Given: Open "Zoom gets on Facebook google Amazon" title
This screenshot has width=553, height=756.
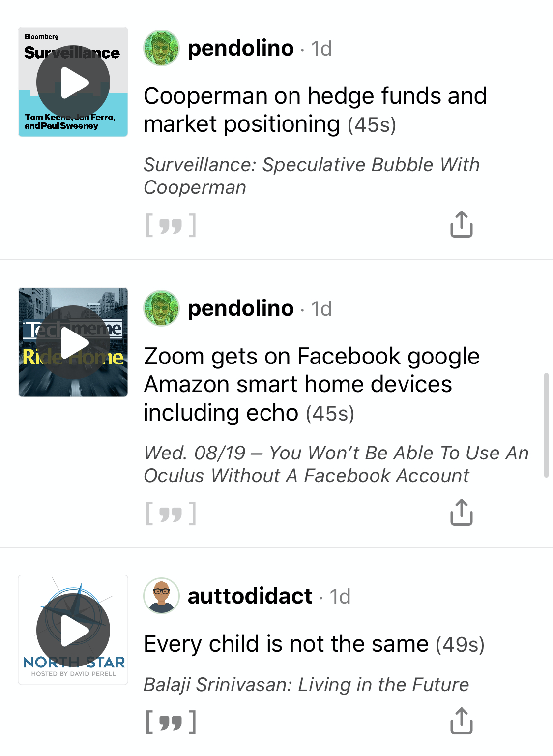Looking at the screenshot, I should coord(312,384).
